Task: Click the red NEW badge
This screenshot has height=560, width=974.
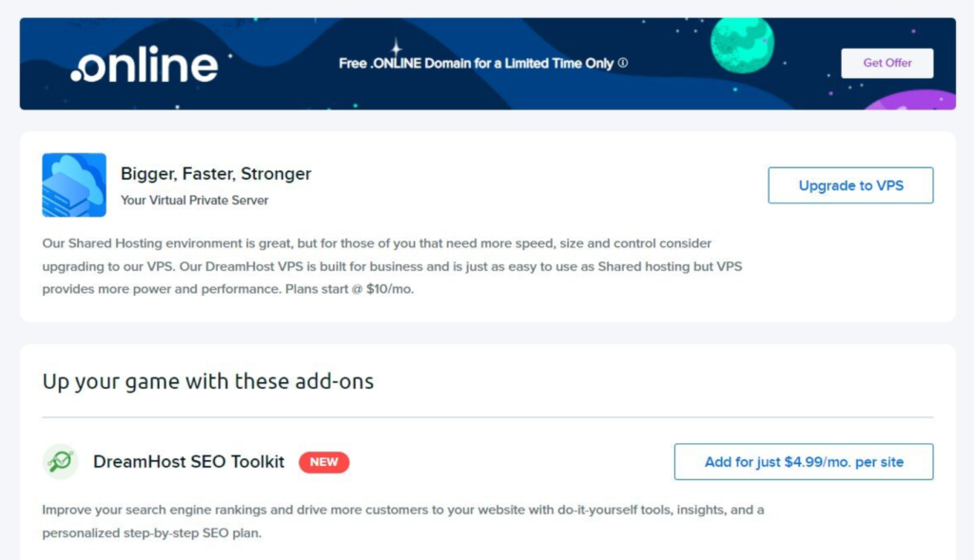Action: click(323, 462)
